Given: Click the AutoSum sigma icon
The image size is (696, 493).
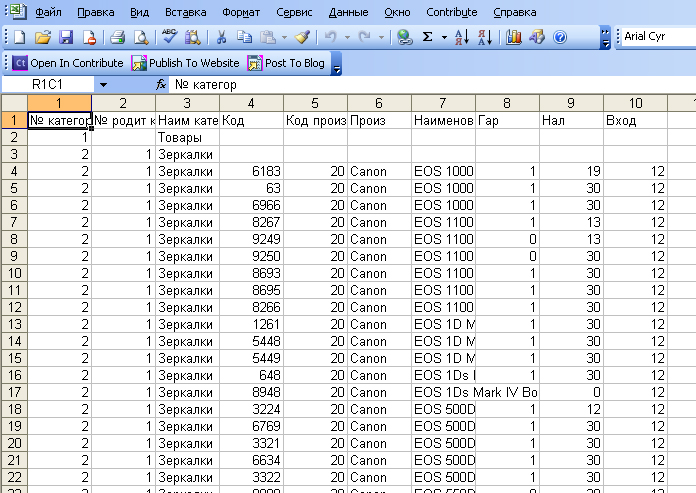Looking at the screenshot, I should tap(427, 37).
